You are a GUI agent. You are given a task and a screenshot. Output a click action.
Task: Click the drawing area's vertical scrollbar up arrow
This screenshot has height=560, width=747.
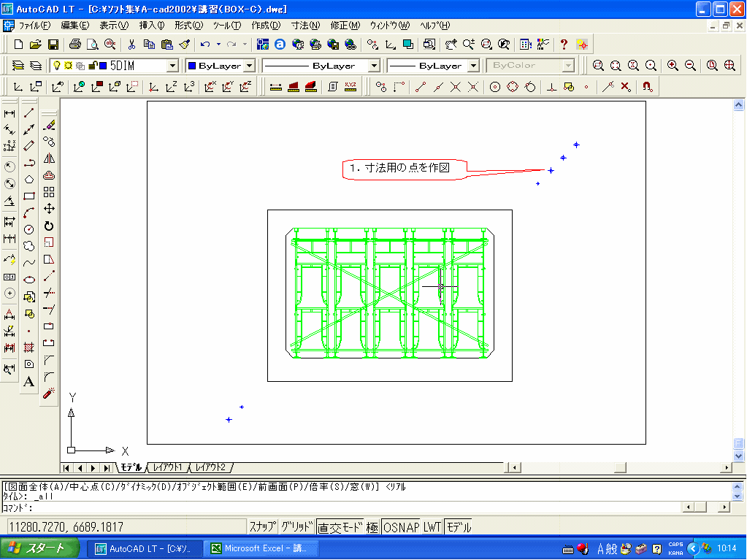[738, 104]
